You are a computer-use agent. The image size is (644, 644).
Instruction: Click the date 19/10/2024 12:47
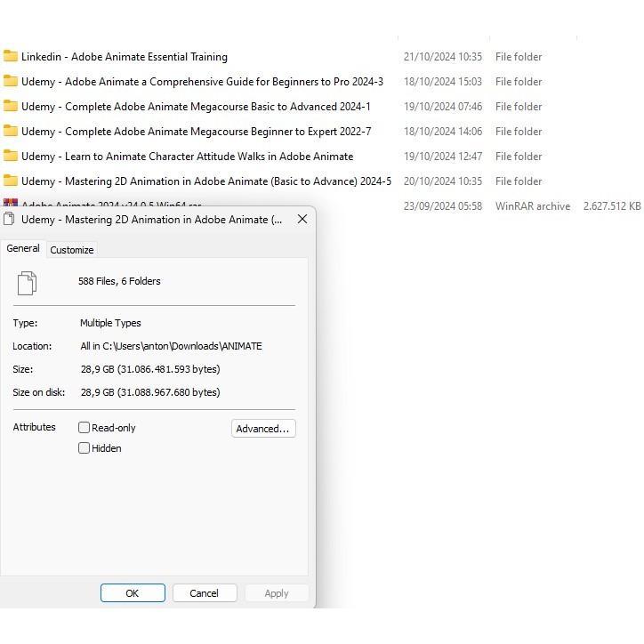coord(443,157)
